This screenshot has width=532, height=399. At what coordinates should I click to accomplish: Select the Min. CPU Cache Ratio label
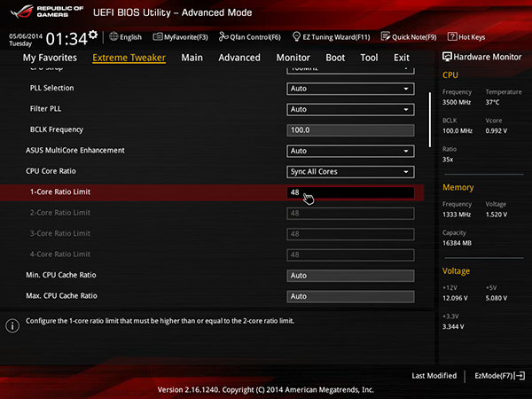coord(61,275)
